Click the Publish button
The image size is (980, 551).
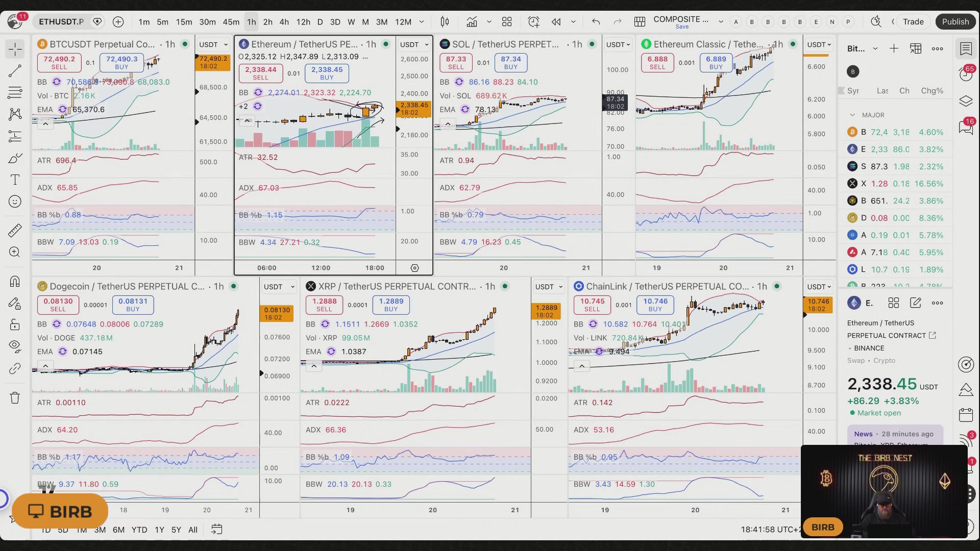955,21
